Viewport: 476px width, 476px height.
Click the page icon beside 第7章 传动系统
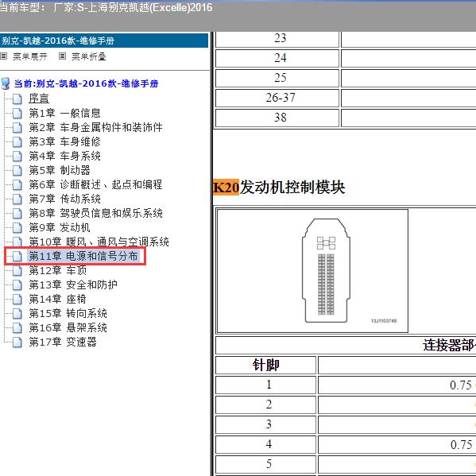[x=17, y=199]
